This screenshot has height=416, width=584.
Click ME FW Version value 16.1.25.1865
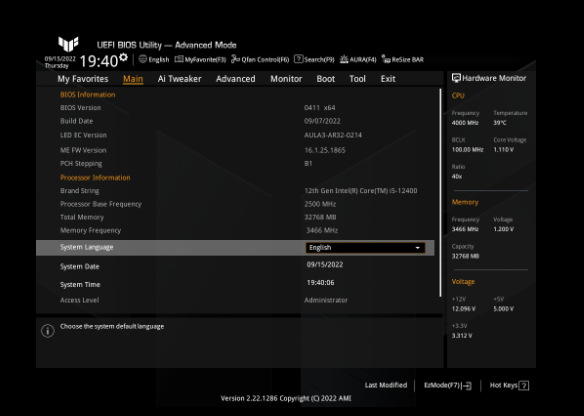coord(325,150)
